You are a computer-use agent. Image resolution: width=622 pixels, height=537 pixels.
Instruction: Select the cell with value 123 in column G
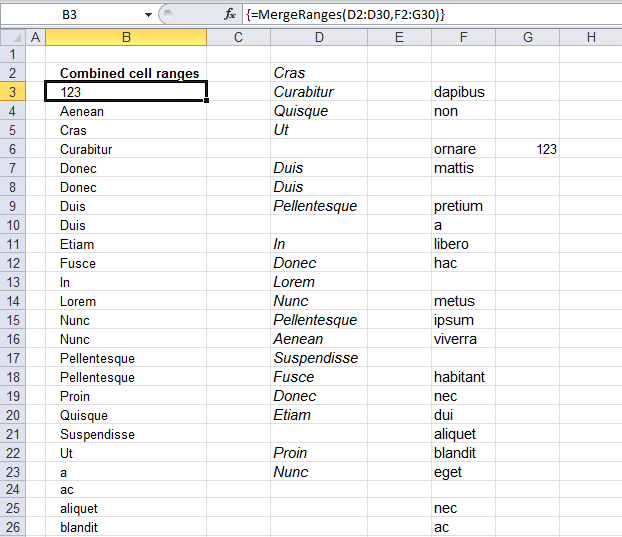(528, 149)
